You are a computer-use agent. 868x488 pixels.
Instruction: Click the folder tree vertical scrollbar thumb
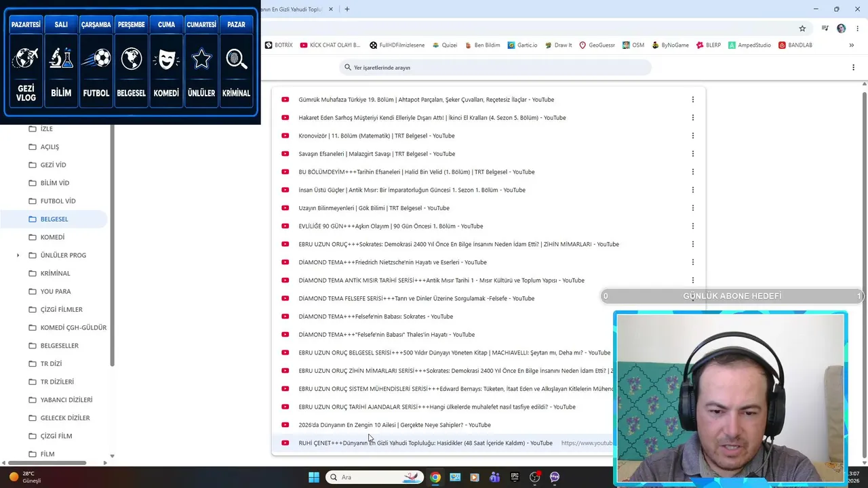pos(112,245)
